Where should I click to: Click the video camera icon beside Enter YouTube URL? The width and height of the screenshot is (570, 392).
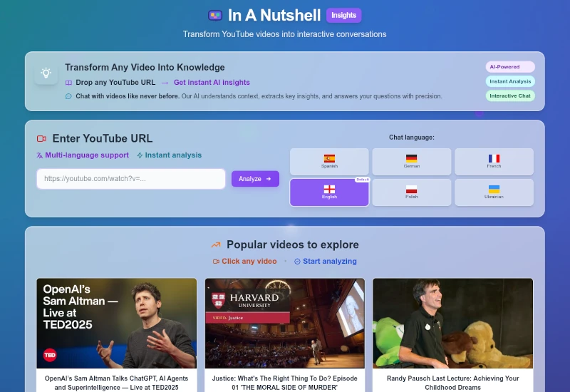(41, 138)
